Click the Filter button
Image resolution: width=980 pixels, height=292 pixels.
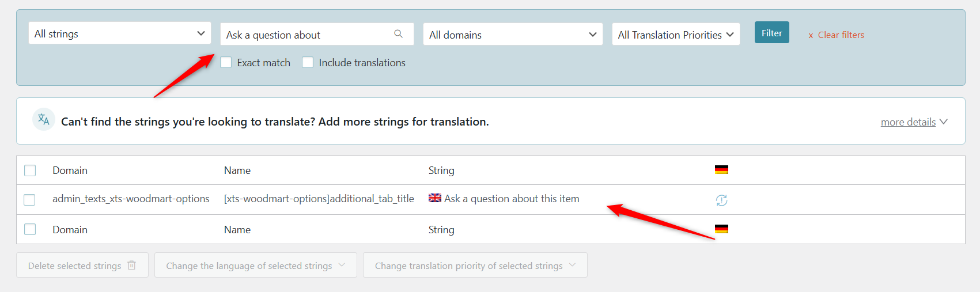coord(772,32)
